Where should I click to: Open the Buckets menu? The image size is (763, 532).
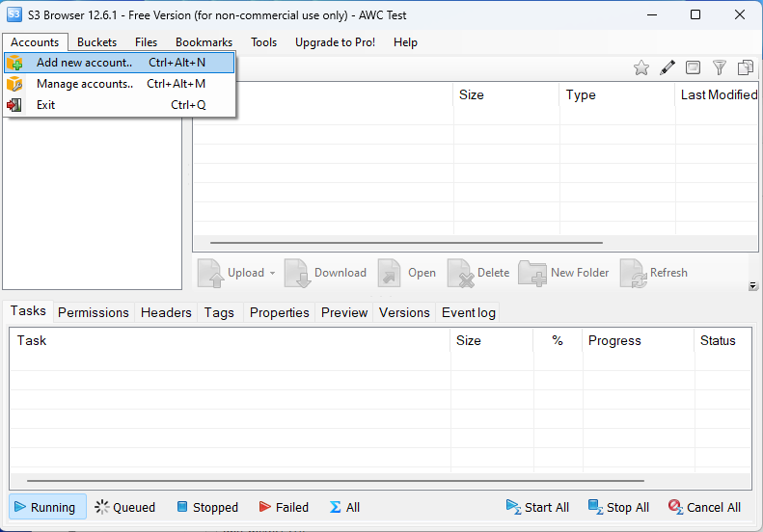click(96, 42)
